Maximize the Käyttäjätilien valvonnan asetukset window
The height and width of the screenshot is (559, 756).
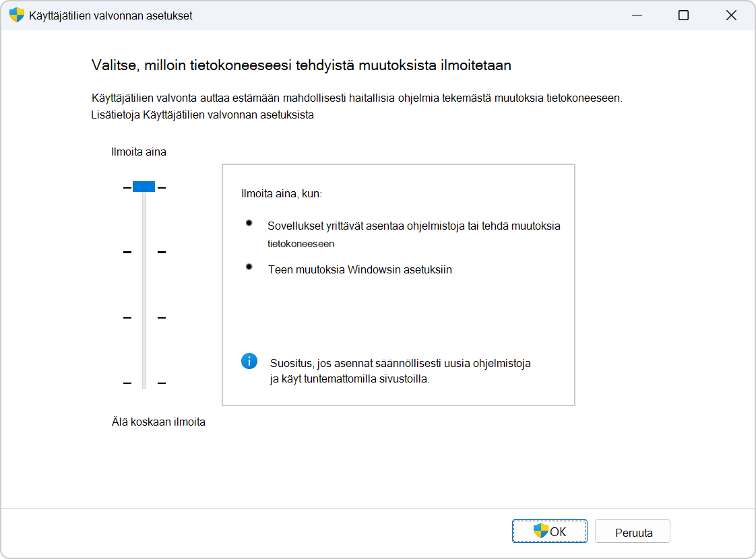683,15
